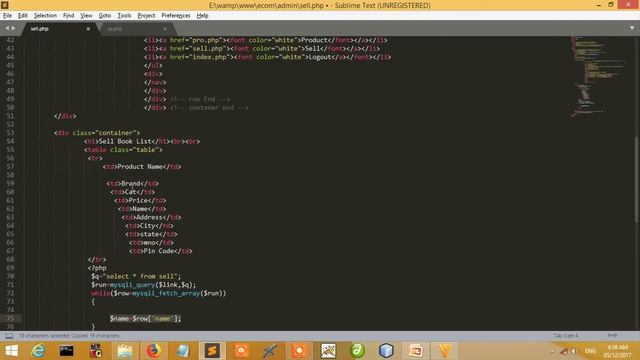Open the Selection menu
This screenshot has width=640, height=360.
45,16
